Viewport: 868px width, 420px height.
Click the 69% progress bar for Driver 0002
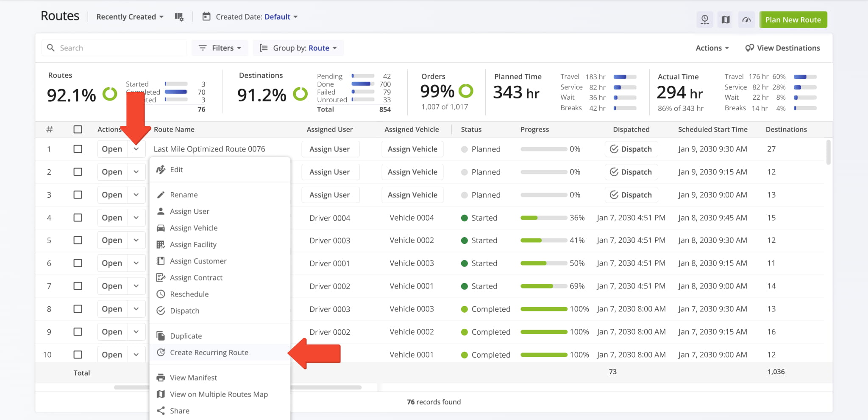[x=543, y=286]
